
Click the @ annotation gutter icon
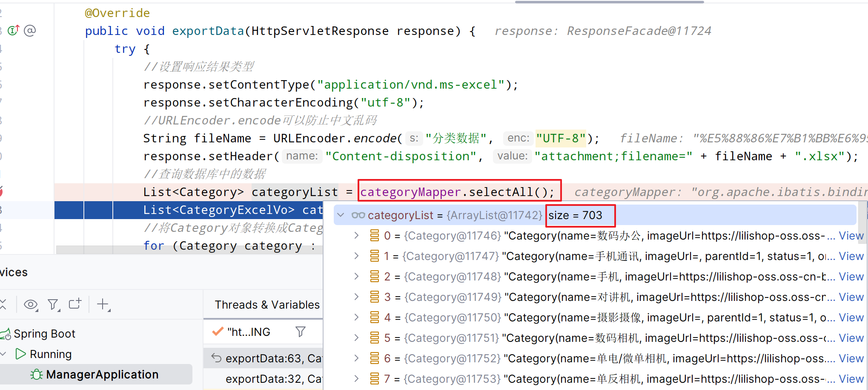(30, 31)
